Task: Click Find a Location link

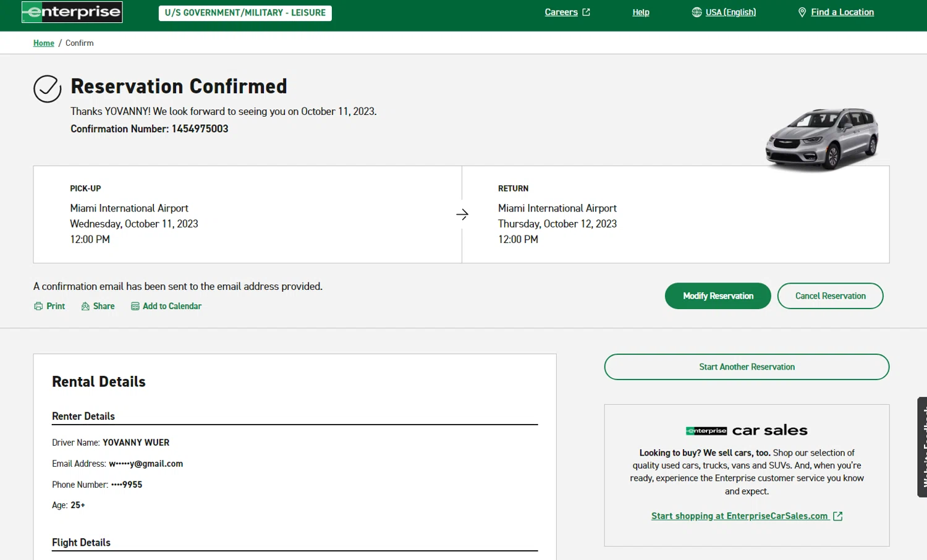Action: [842, 12]
